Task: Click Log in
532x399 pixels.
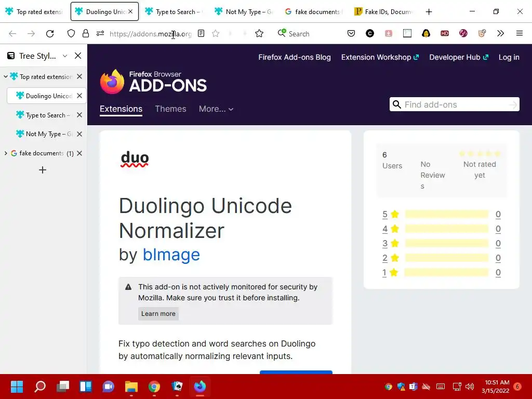Action: point(509,57)
